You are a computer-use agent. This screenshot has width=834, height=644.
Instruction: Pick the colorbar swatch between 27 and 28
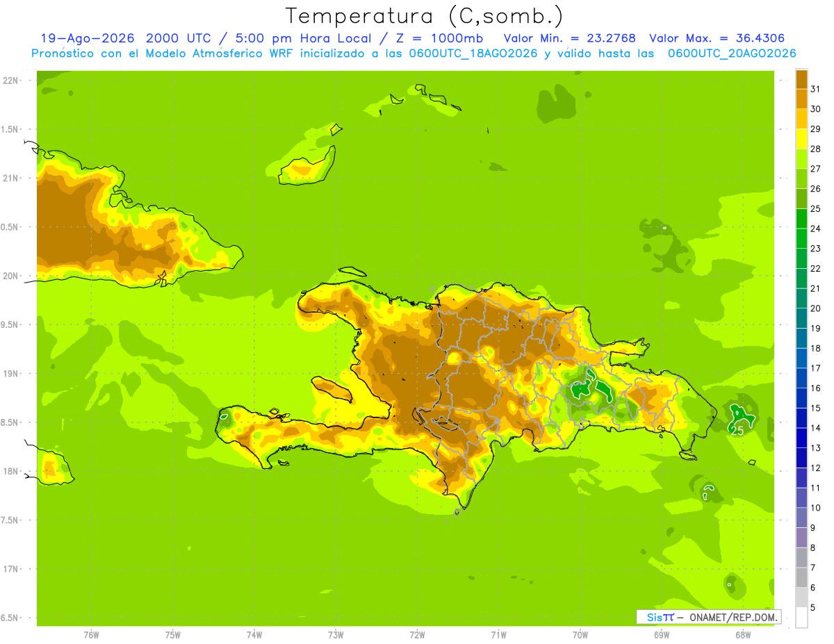click(x=801, y=158)
